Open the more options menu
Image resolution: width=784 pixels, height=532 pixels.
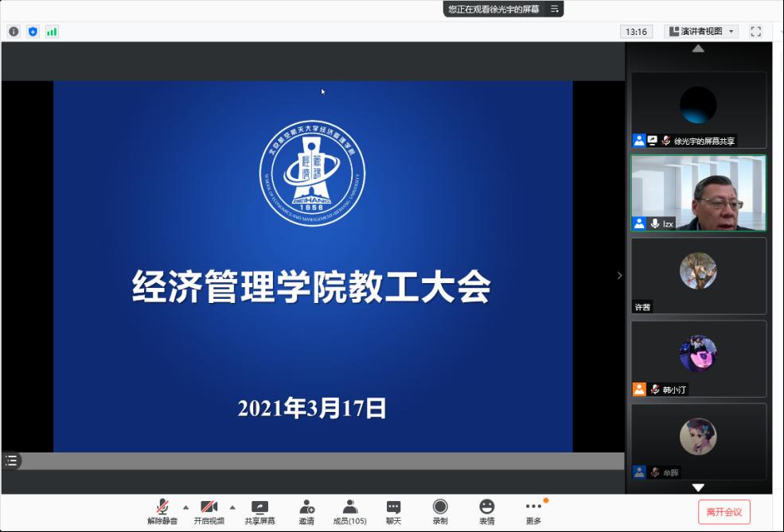pos(533,512)
